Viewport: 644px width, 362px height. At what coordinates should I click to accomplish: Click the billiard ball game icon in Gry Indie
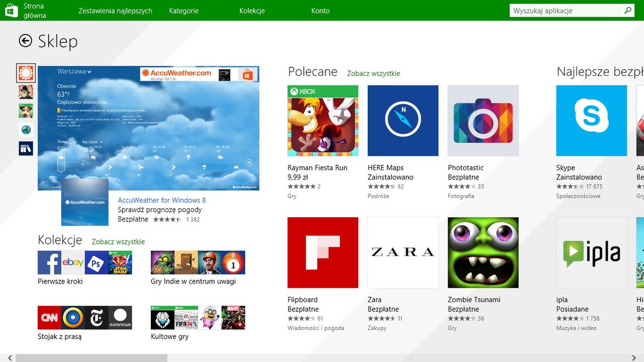(x=233, y=262)
